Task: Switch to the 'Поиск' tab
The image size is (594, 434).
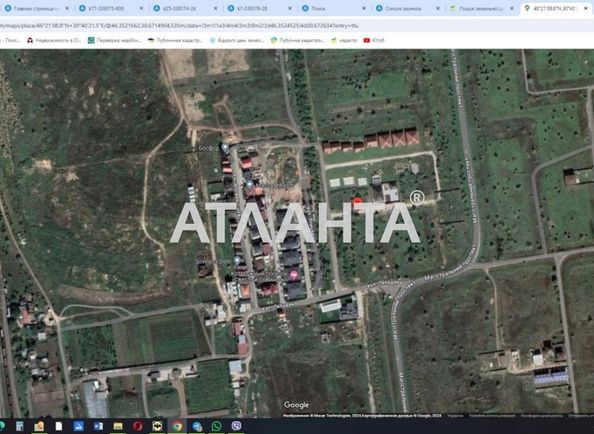Action: tap(333, 8)
